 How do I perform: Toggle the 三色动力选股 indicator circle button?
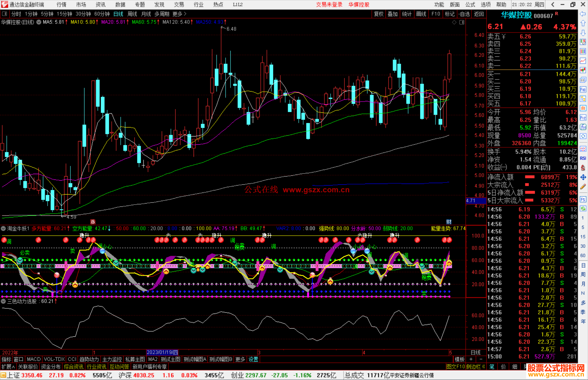(4, 301)
